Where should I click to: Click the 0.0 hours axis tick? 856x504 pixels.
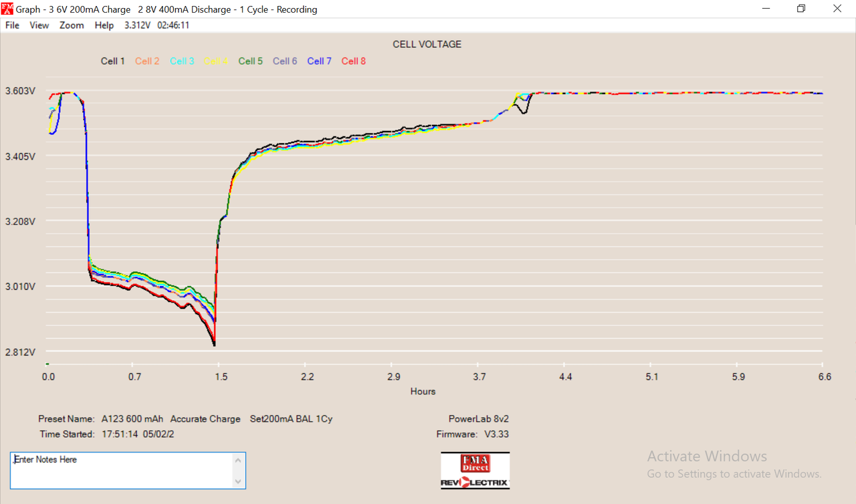48,377
